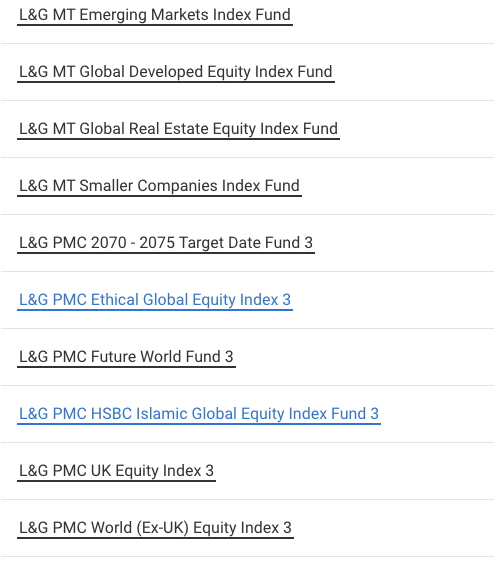Open blue L&G PMC Ethical Global Equity Index 3
Image resolution: width=494 pixels, height=570 pixels.
(155, 300)
